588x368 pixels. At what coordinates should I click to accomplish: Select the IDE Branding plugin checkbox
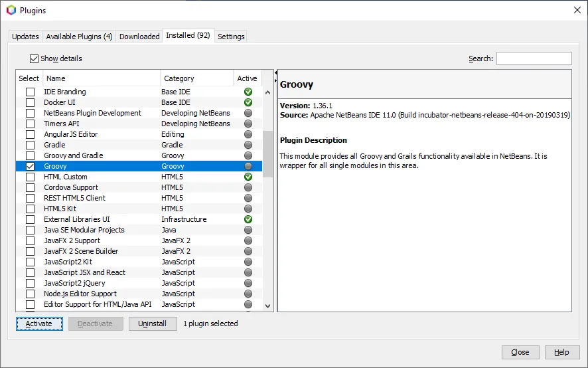click(x=30, y=92)
